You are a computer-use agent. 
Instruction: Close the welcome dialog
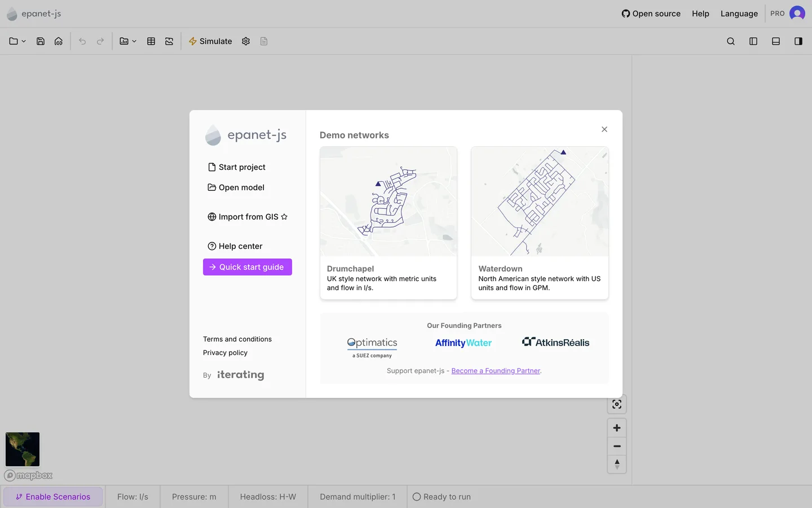coord(604,129)
